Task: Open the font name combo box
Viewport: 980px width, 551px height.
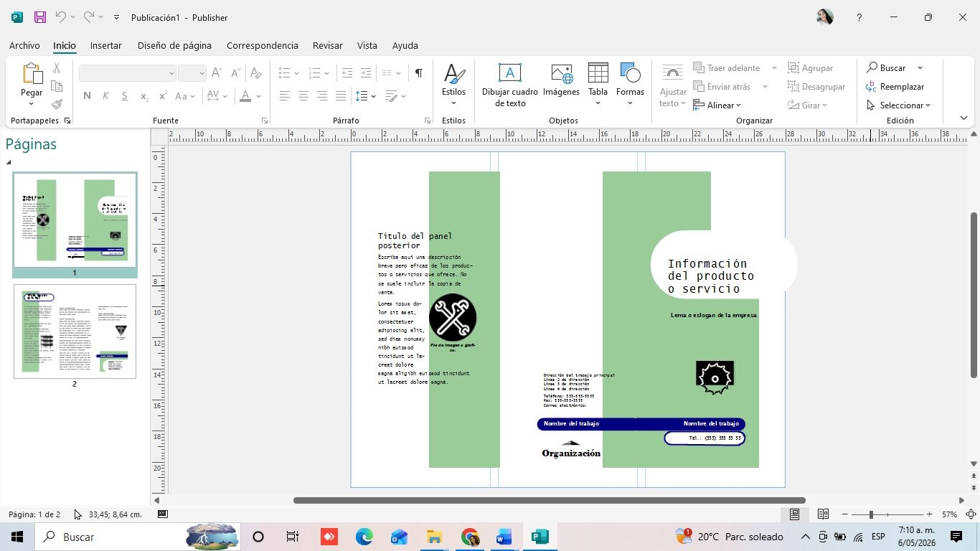Action: coord(127,73)
